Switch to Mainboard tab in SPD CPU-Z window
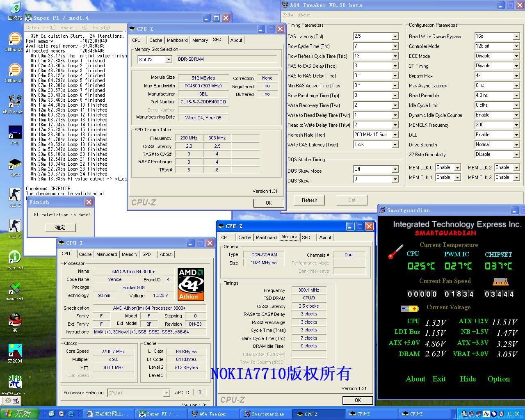This screenshot has height=420, width=525. coord(177,40)
